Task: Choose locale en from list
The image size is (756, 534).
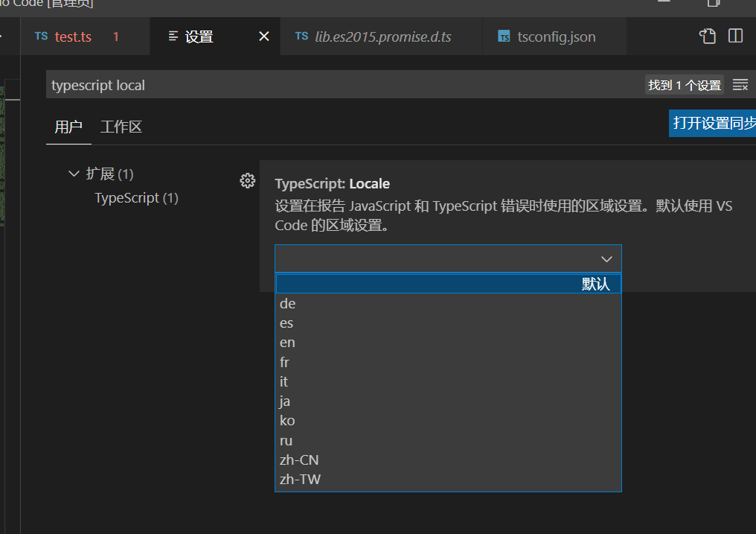Action: pos(448,343)
